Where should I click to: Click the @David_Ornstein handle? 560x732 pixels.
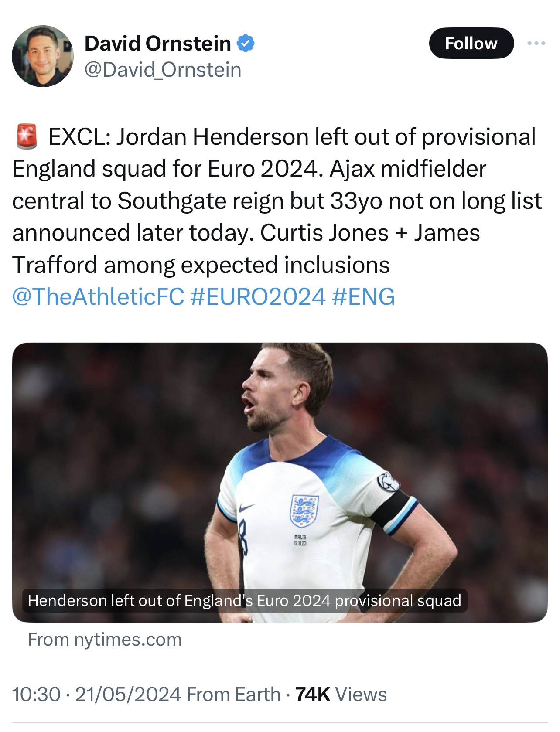(x=163, y=70)
